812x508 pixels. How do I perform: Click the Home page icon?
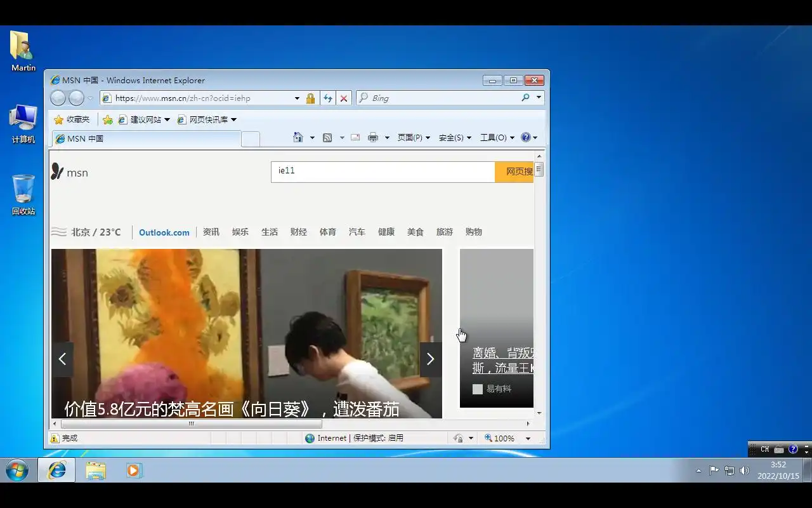pos(298,137)
